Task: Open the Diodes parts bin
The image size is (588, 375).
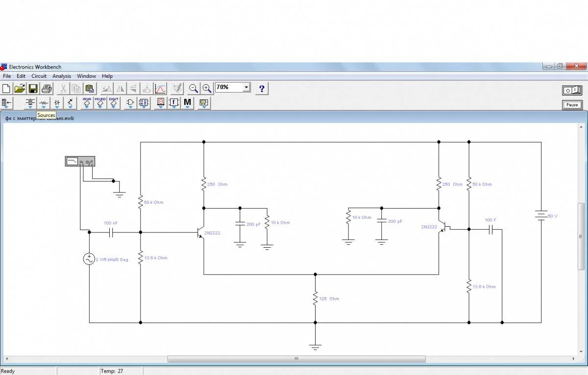Action: tap(57, 103)
